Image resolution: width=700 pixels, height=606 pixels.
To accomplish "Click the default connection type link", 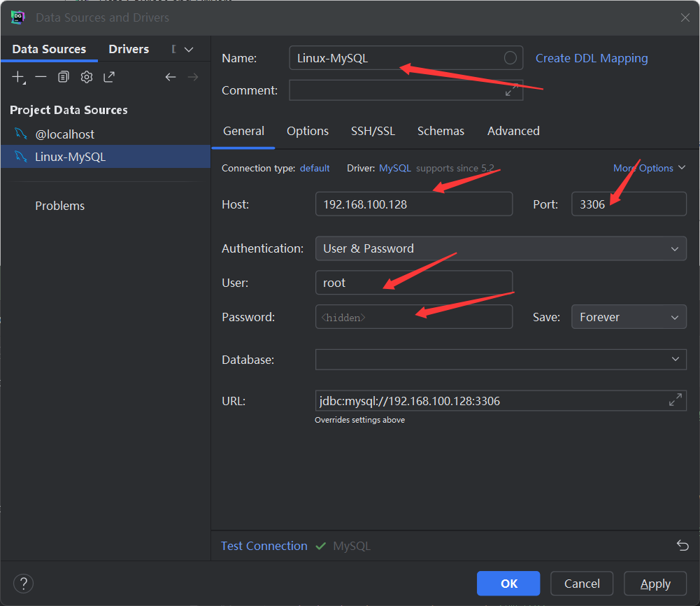I will coord(315,168).
